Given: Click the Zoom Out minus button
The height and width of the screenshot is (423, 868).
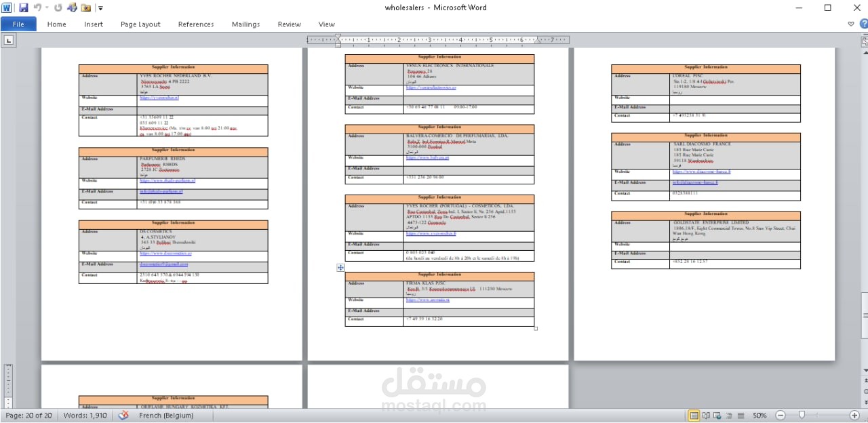Looking at the screenshot, I should [781, 416].
